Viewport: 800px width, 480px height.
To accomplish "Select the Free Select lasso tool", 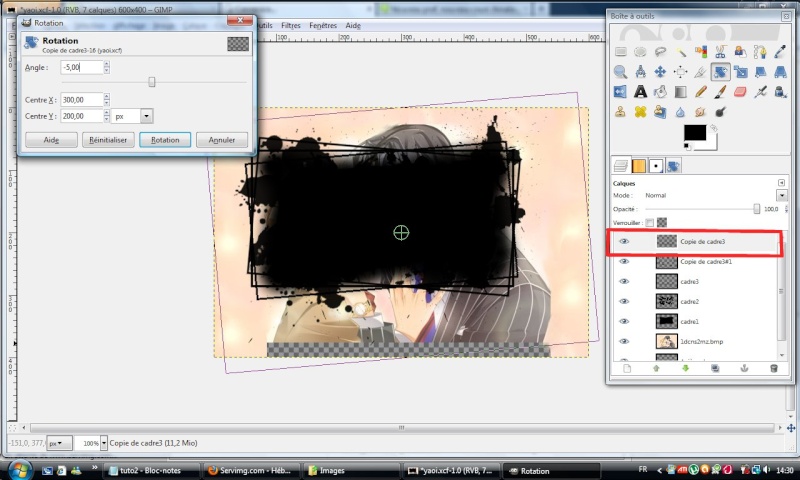I will click(x=660, y=52).
